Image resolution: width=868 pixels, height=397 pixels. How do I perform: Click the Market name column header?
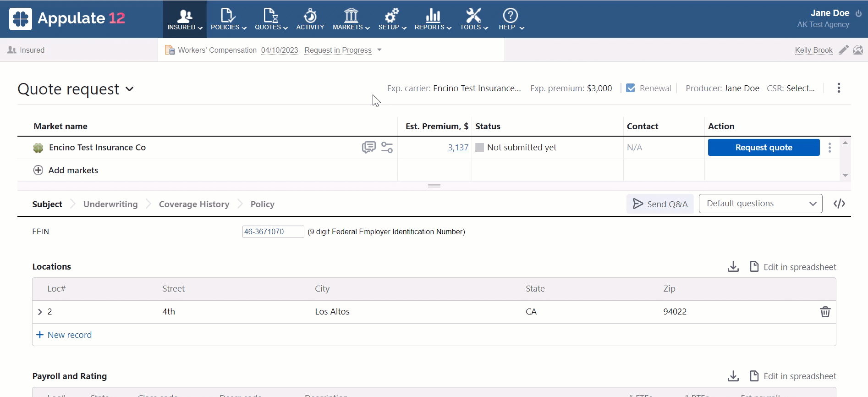60,127
